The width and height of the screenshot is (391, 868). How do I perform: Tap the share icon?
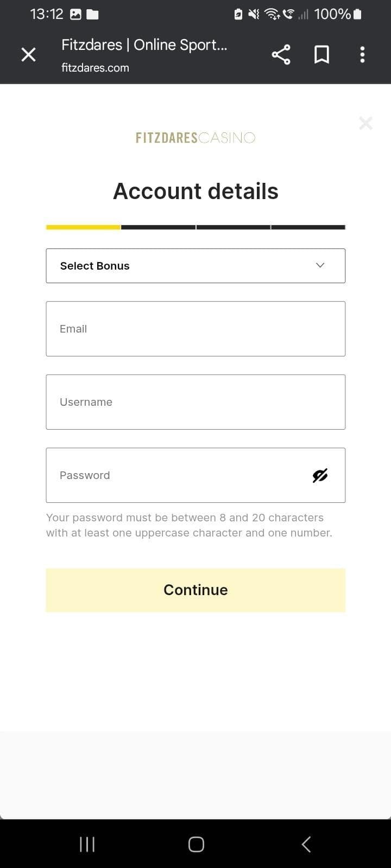(x=281, y=54)
